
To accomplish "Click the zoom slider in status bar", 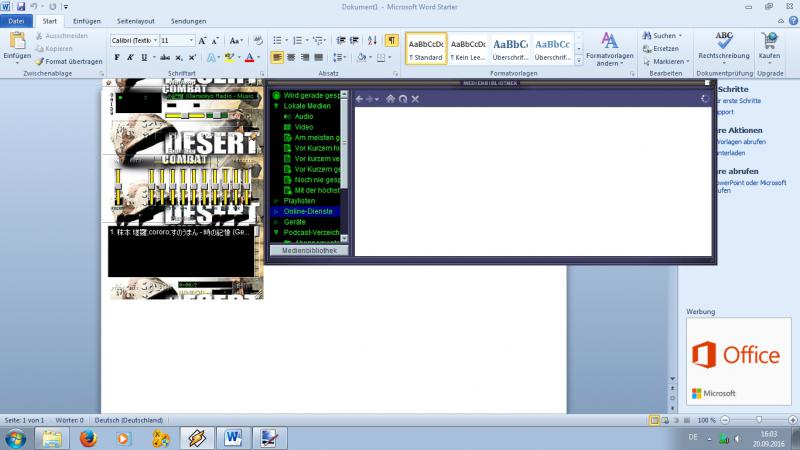I will (x=759, y=420).
